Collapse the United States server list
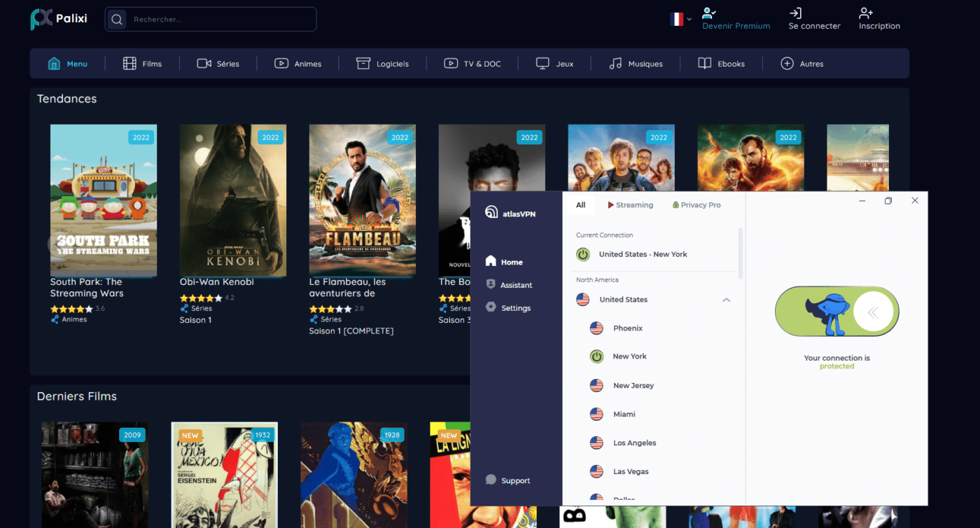 [726, 300]
